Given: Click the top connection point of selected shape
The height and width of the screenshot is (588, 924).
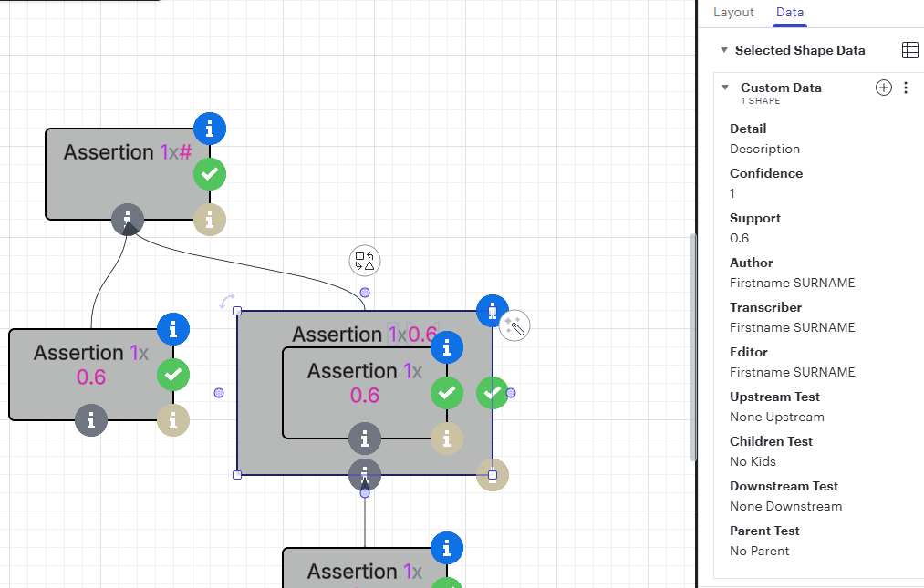Looking at the screenshot, I should 365,293.
